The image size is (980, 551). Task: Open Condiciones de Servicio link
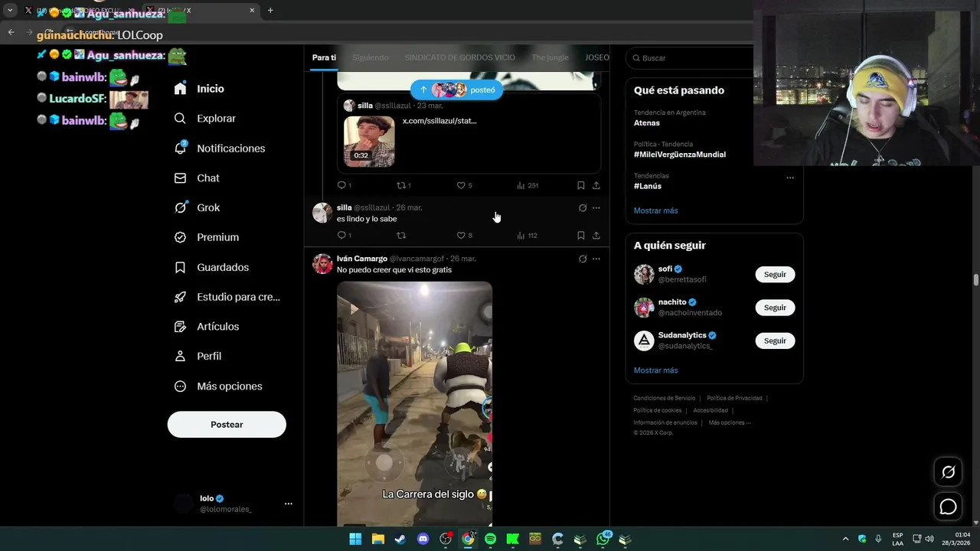(x=665, y=398)
